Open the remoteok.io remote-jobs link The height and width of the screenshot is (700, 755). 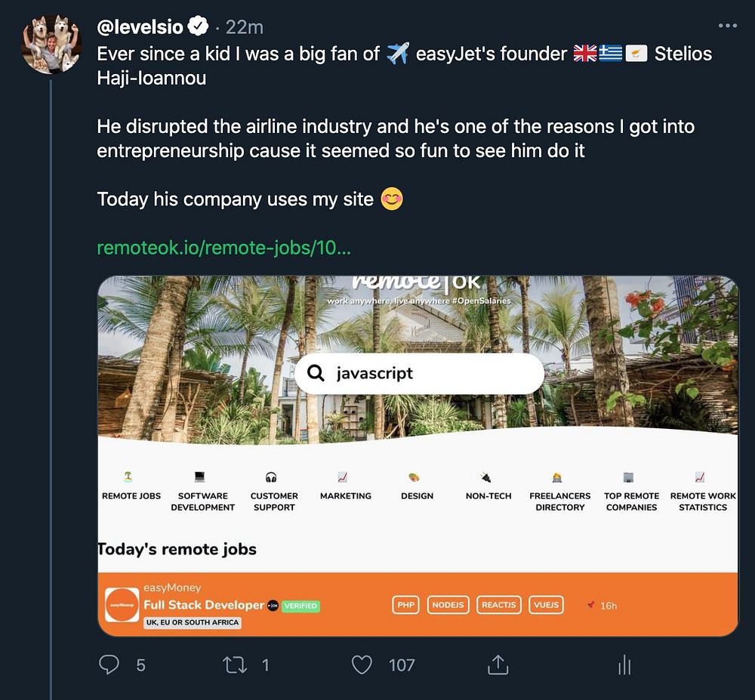point(223,248)
